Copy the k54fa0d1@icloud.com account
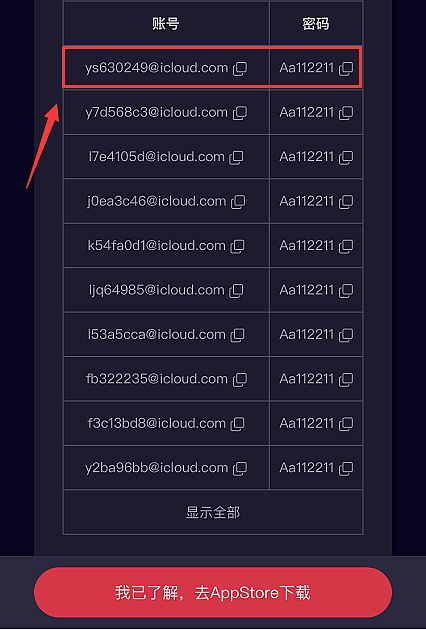 [x=238, y=246]
